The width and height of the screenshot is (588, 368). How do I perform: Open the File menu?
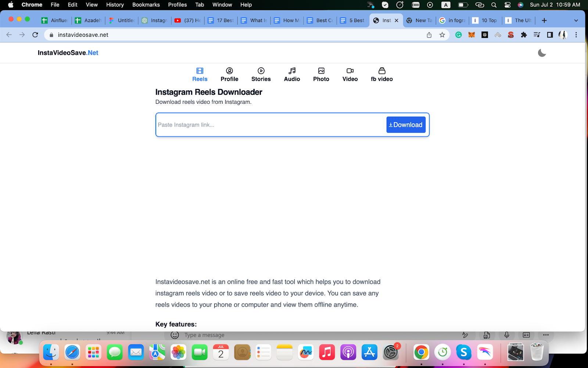pos(55,5)
